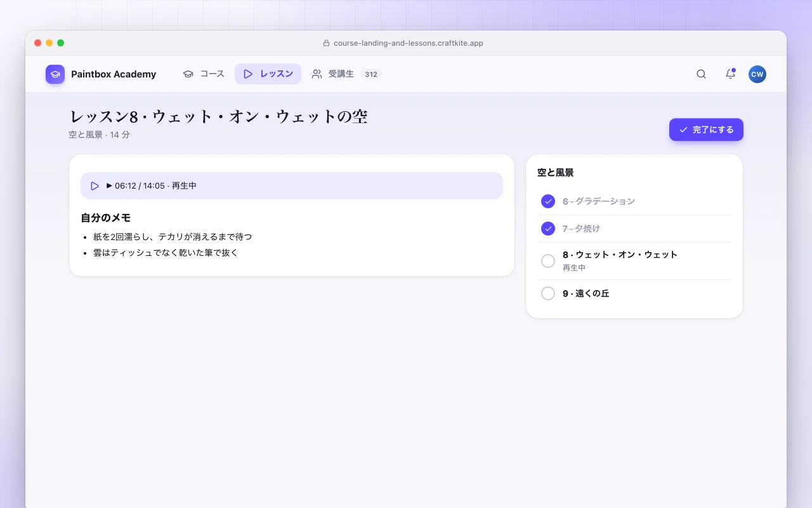Click the 再生中 label under lesson 8
Image resolution: width=812 pixels, height=508 pixels.
point(574,268)
